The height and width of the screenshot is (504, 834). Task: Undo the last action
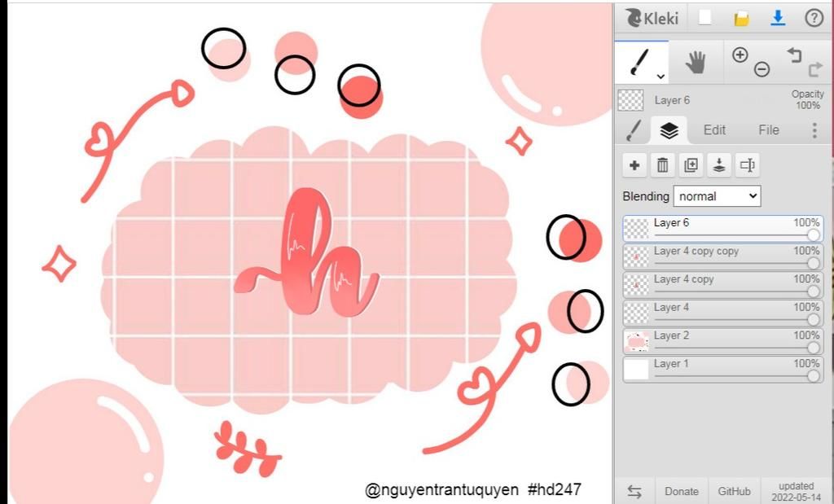click(x=793, y=55)
